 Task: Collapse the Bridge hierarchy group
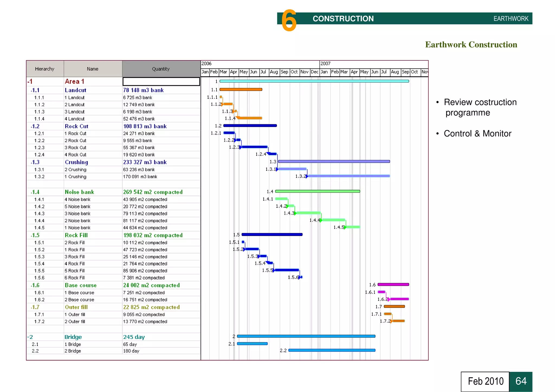tap(28, 337)
